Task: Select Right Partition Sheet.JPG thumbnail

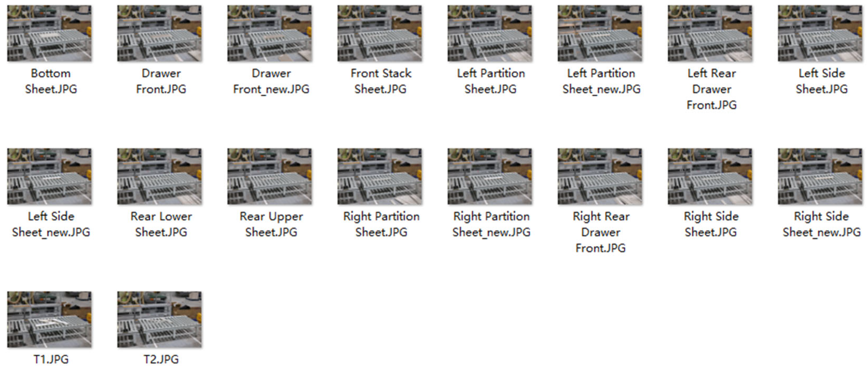Action: [379, 176]
